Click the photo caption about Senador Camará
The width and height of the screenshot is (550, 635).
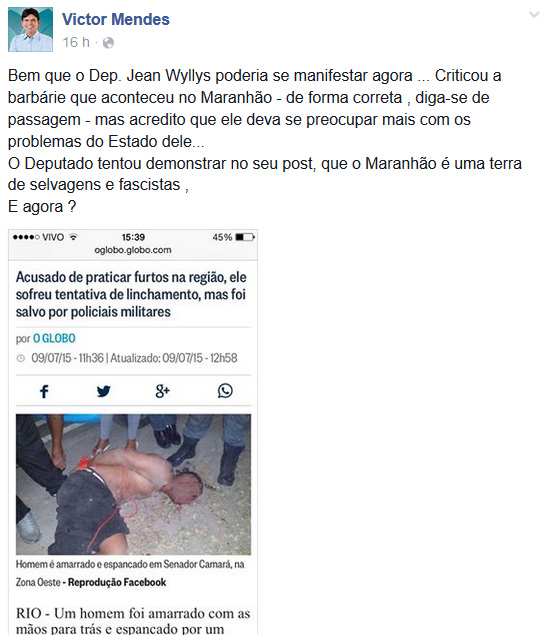click(130, 573)
